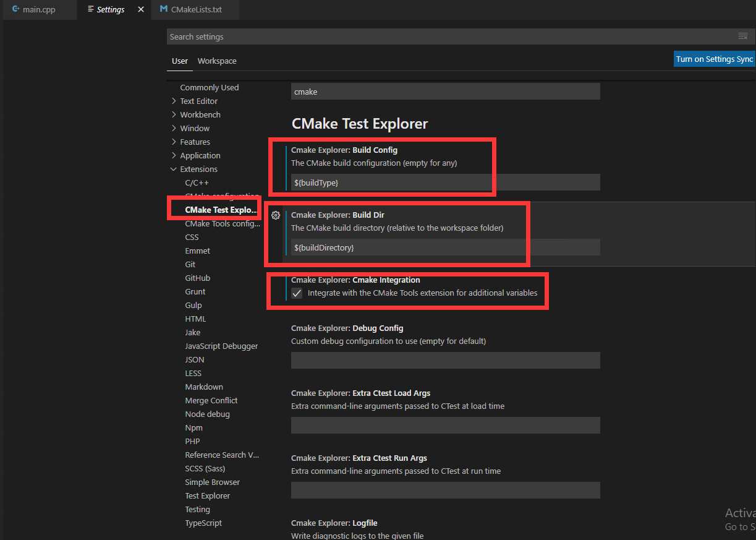Select the User settings tab
Screen dimensions: 756x540
(x=179, y=61)
